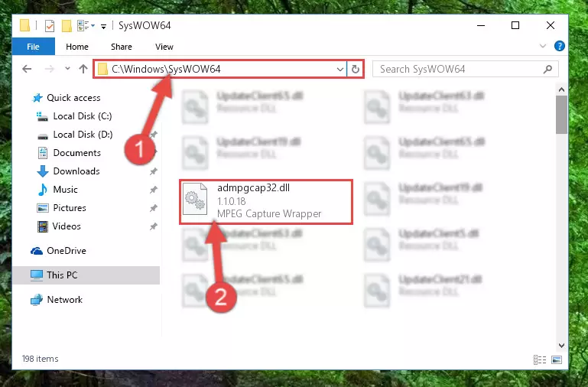
Task: Click the pin icon beside Local Disk (D:)
Action: click(154, 135)
